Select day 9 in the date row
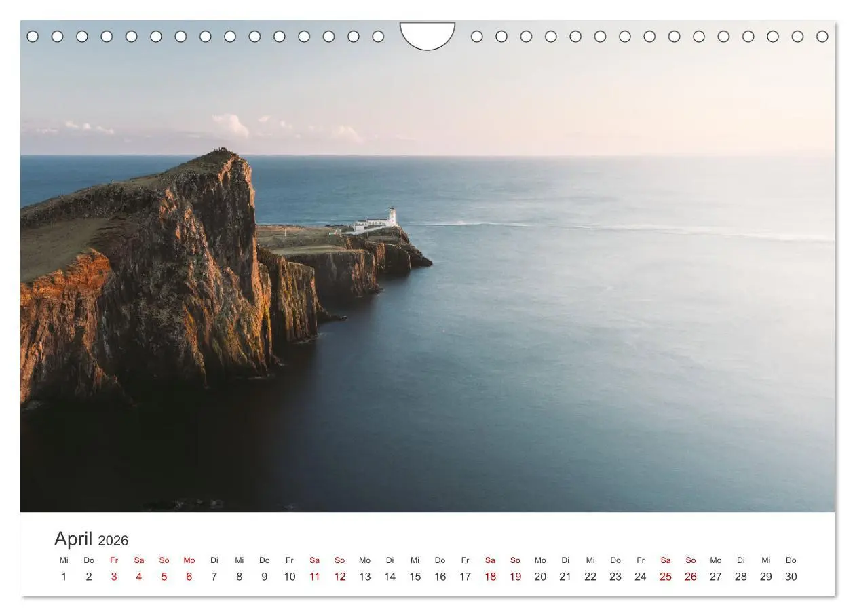 point(265,577)
